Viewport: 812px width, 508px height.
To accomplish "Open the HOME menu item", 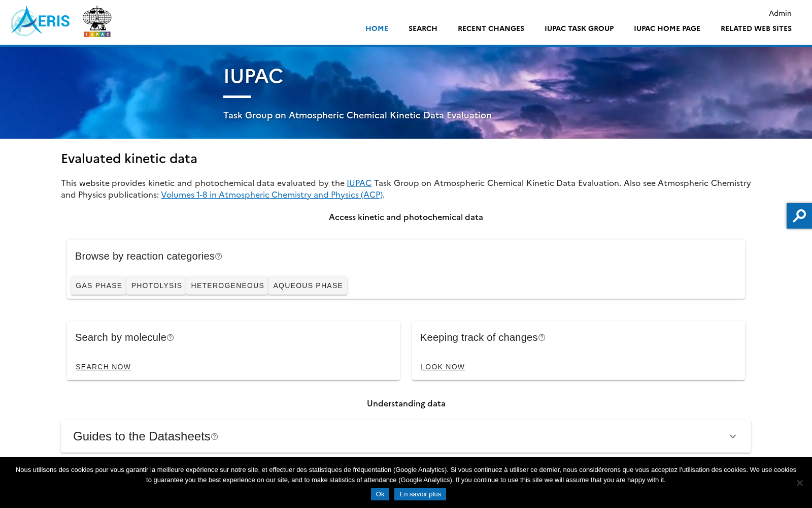I will (x=377, y=28).
